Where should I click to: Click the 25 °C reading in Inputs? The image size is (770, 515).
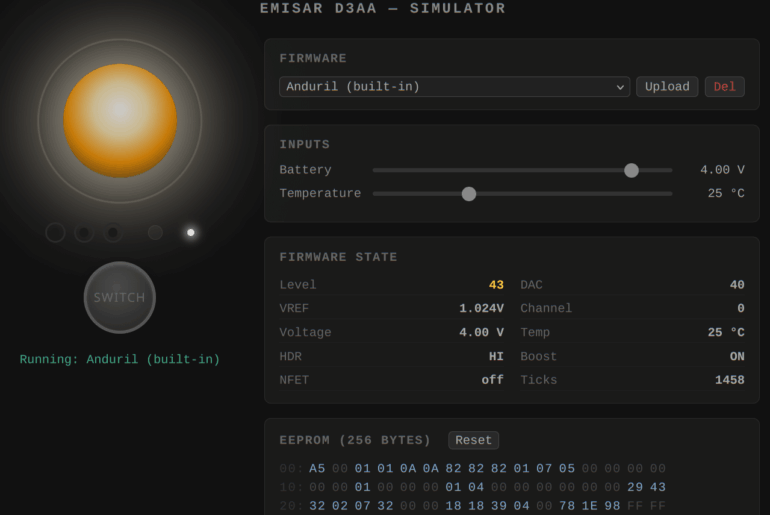pyautogui.click(x=726, y=193)
